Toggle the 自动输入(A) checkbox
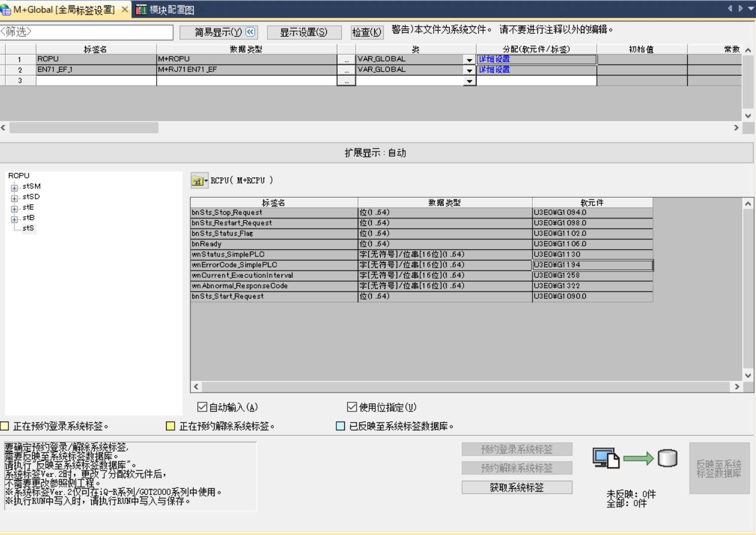This screenshot has width=756, height=535. tap(202, 407)
